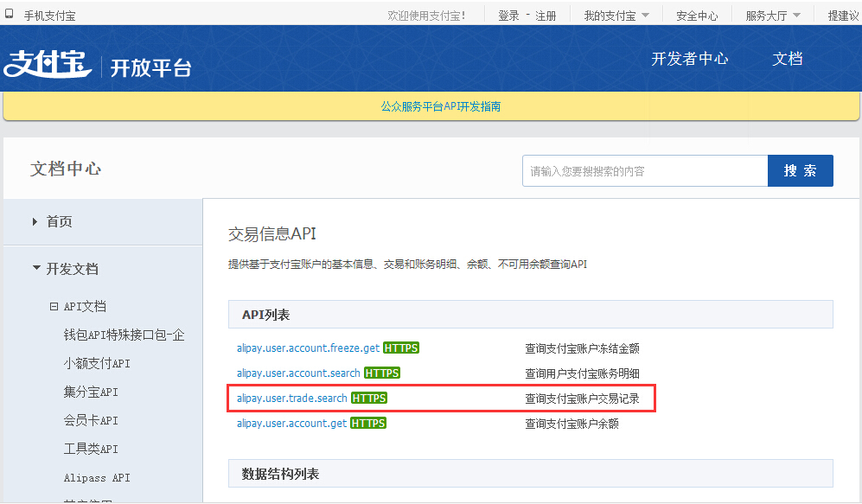Click HTTPS badge of alipay.user.account.get
The height and width of the screenshot is (504, 862).
[368, 424]
